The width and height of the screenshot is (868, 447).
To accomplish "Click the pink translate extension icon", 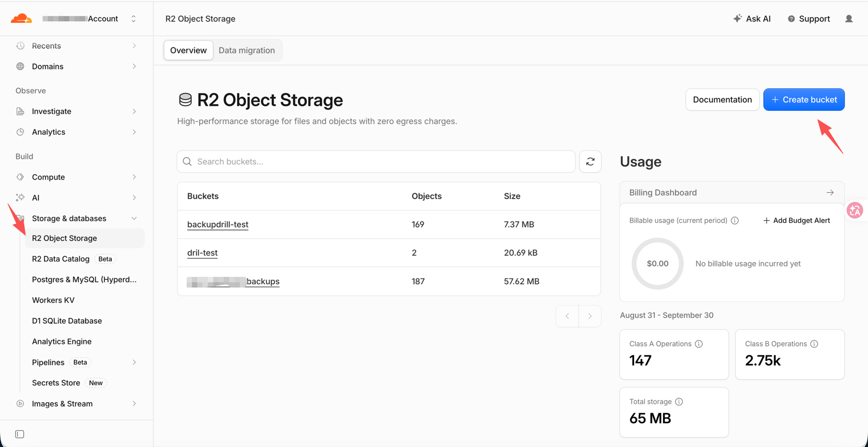I will (x=855, y=210).
